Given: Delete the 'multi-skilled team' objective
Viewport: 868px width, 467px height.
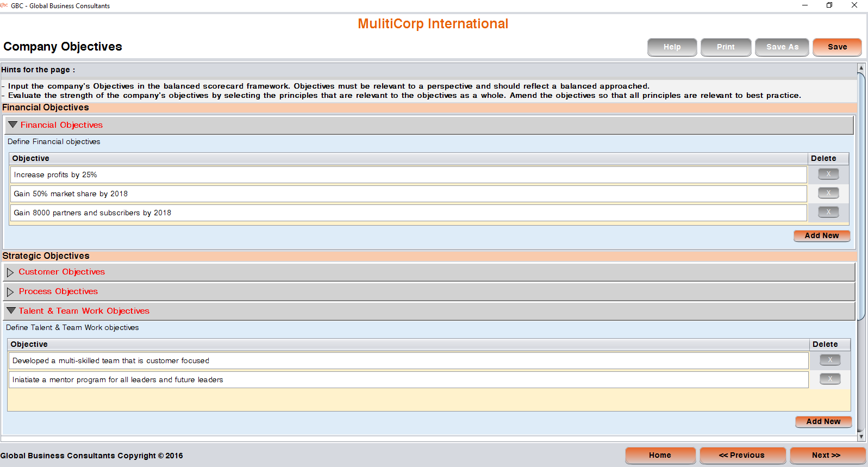Looking at the screenshot, I should pos(830,360).
